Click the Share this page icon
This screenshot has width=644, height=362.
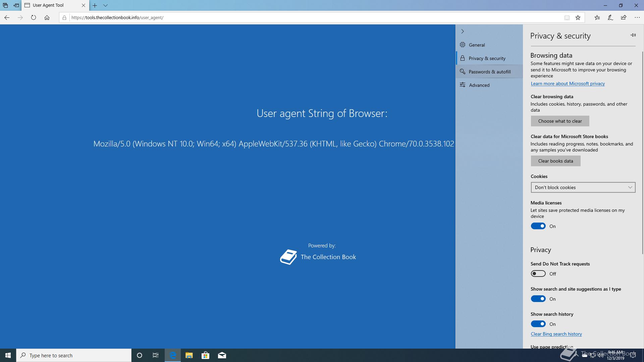coord(624,17)
